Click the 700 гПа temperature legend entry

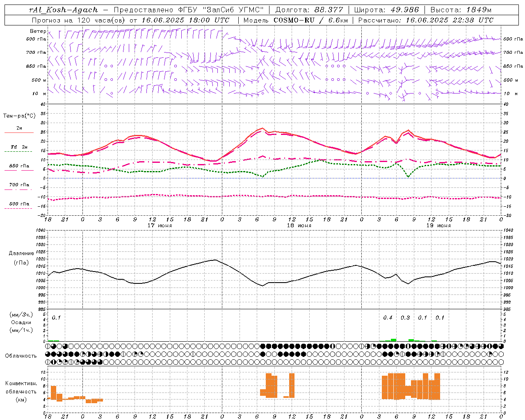19,185
